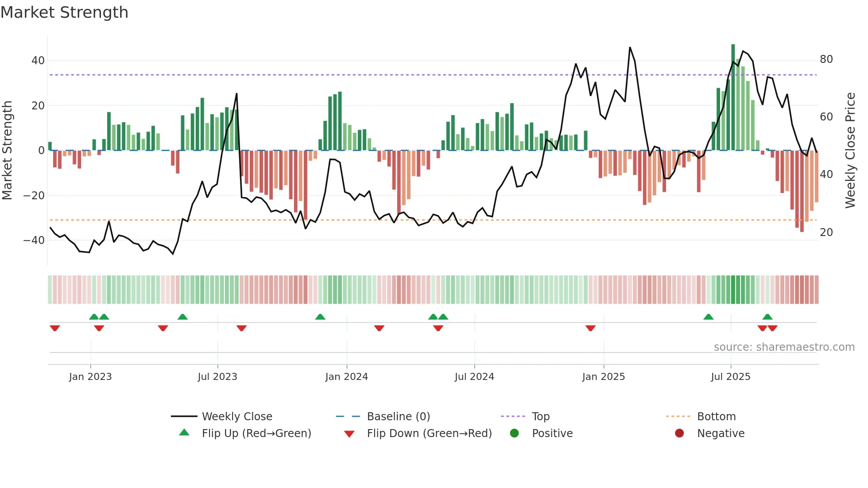Hide the Bottom threshold legend entry
This screenshot has height=488, width=868.
[x=716, y=416]
